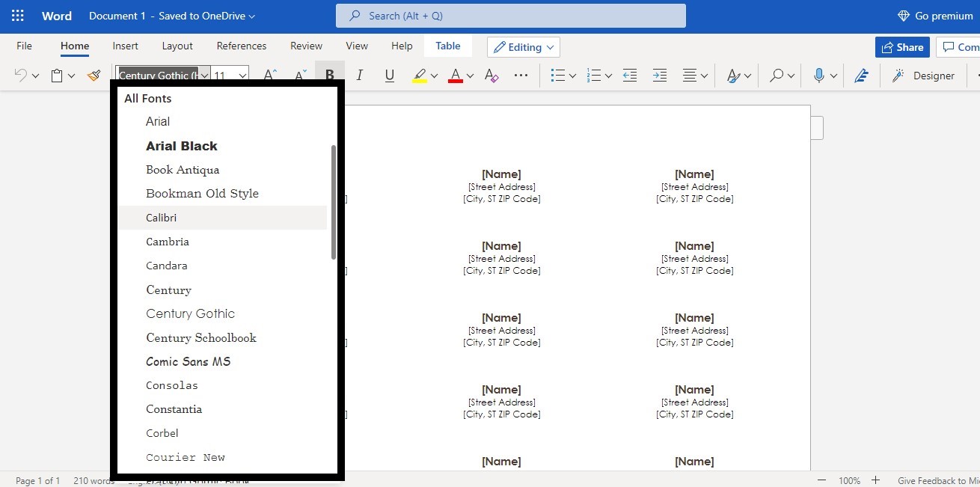The image size is (980, 487).
Task: Switch to the Table tab
Action: pyautogui.click(x=448, y=46)
